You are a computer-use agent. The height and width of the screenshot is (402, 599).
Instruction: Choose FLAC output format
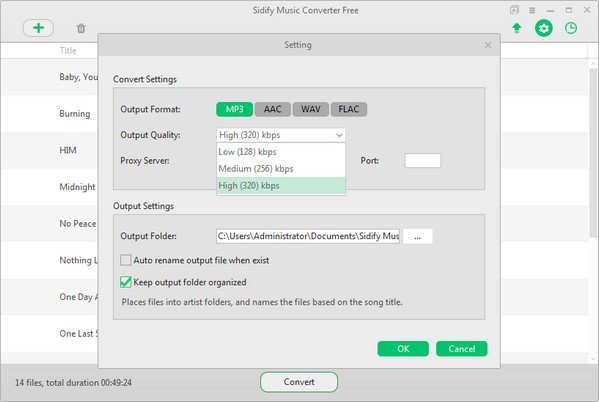point(349,109)
